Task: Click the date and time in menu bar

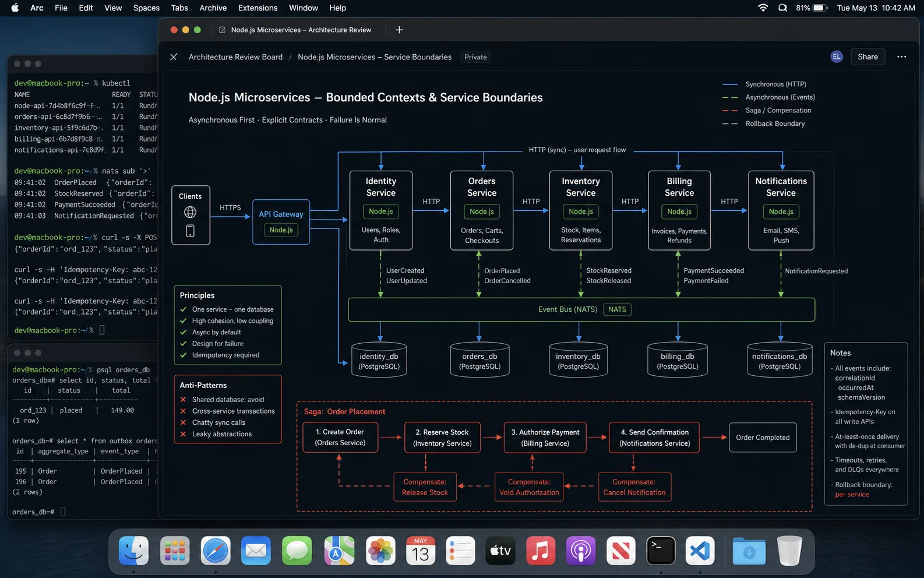Action: pyautogui.click(x=876, y=8)
